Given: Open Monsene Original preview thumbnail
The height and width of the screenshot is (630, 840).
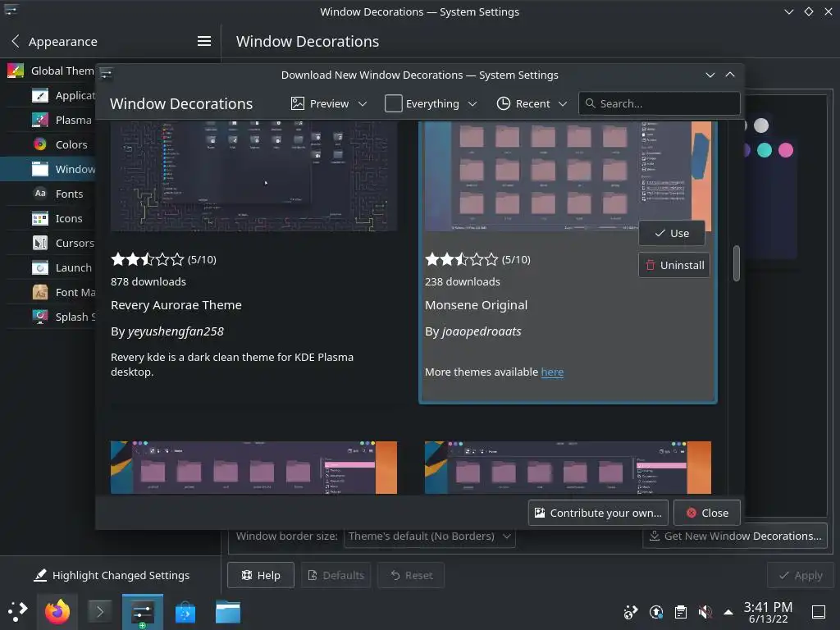Looking at the screenshot, I should click(568, 176).
